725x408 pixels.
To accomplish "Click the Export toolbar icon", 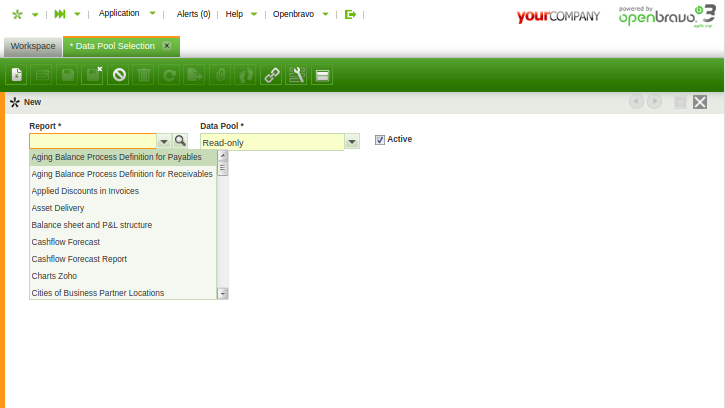I will coord(195,75).
